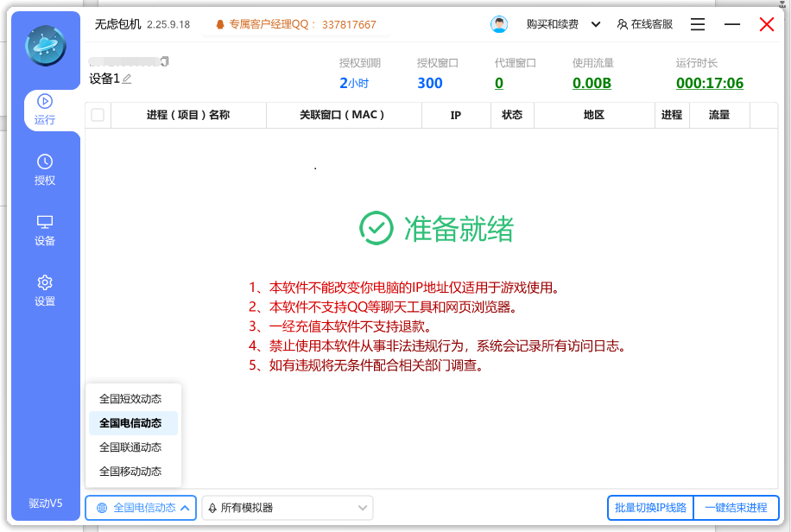Open 在线客服 online customer service
791x532 pixels.
[648, 23]
